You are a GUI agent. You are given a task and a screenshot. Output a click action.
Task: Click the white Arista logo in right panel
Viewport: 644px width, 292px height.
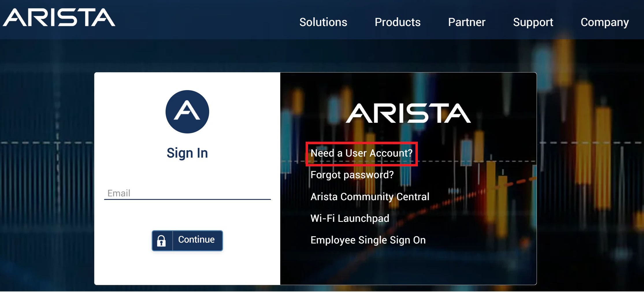(x=408, y=113)
